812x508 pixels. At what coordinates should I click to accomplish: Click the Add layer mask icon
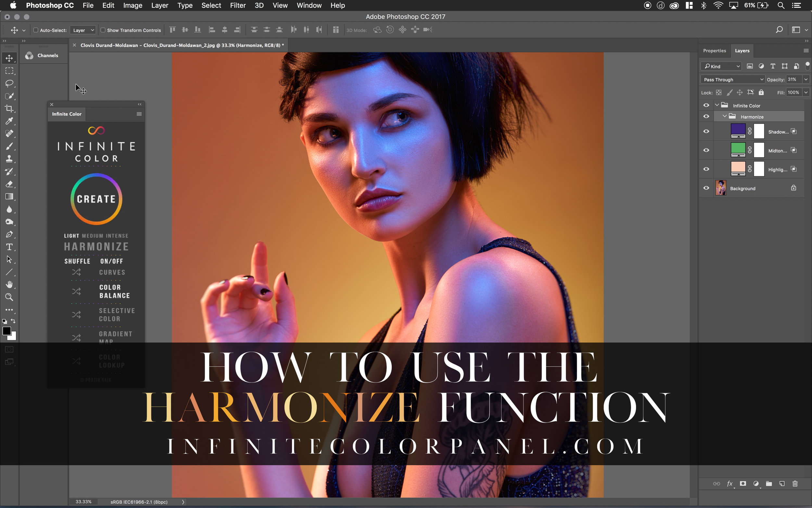pyautogui.click(x=743, y=484)
